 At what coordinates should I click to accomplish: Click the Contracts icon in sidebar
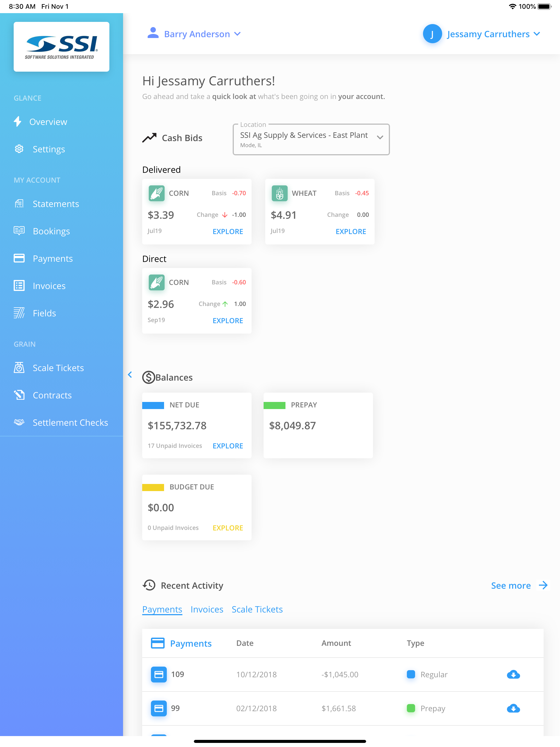pos(19,395)
